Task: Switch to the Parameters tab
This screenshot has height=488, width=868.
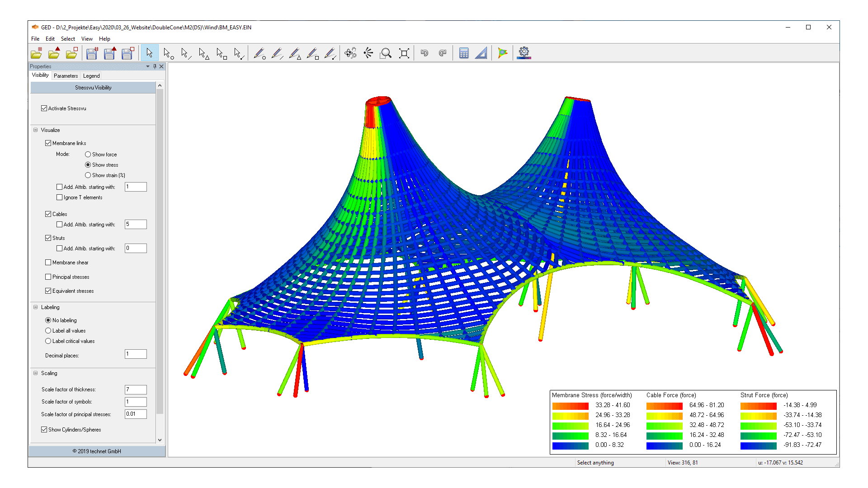Action: 66,75
